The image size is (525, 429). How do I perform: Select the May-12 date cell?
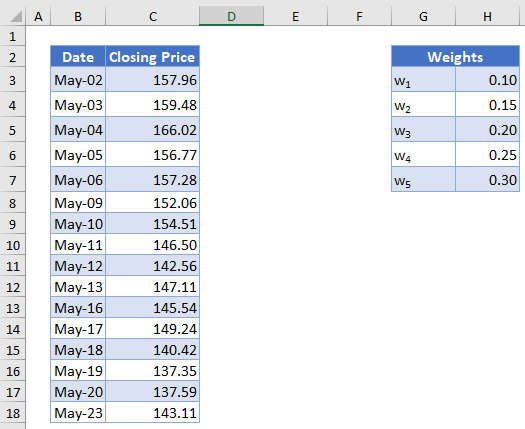[78, 266]
